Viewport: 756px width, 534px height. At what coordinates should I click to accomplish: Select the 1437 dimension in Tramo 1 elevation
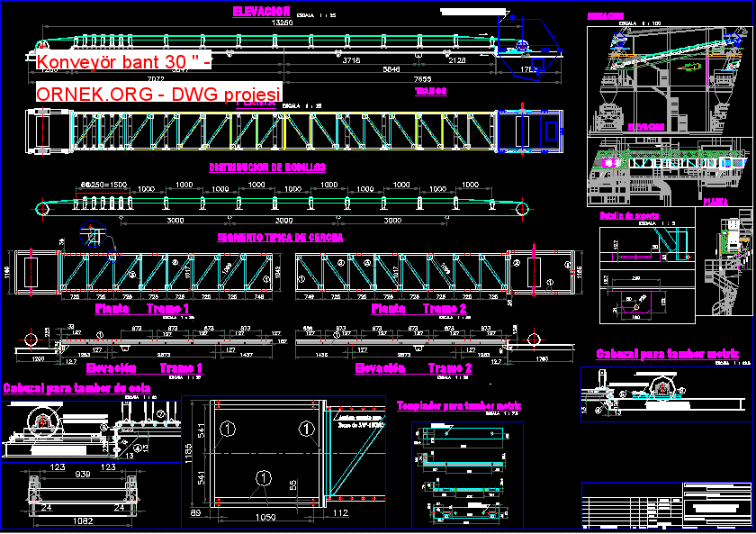[246, 355]
